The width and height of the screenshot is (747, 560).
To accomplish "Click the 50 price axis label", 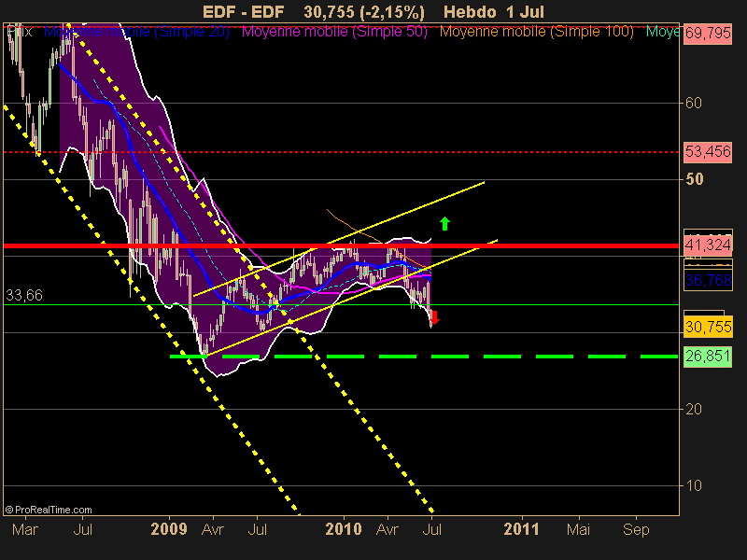I will click(x=694, y=179).
